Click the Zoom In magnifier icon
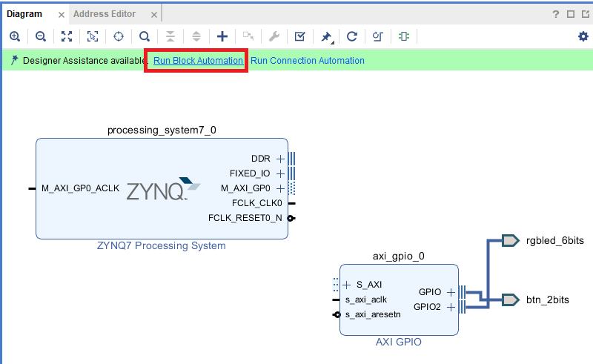Viewport: 593px width, 364px height. (x=15, y=36)
